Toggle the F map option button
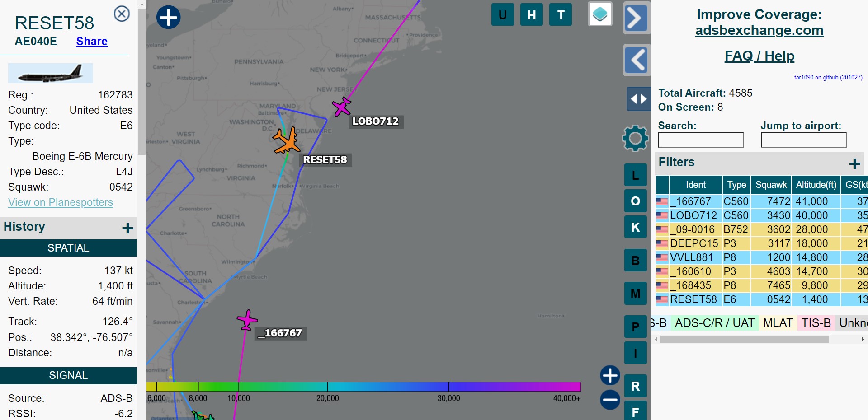868x420 pixels. 635,411
